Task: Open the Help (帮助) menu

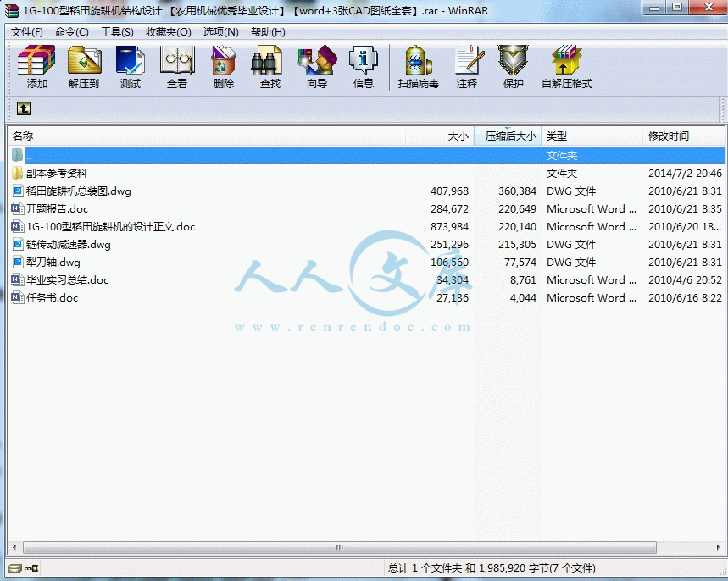Action: (x=269, y=32)
